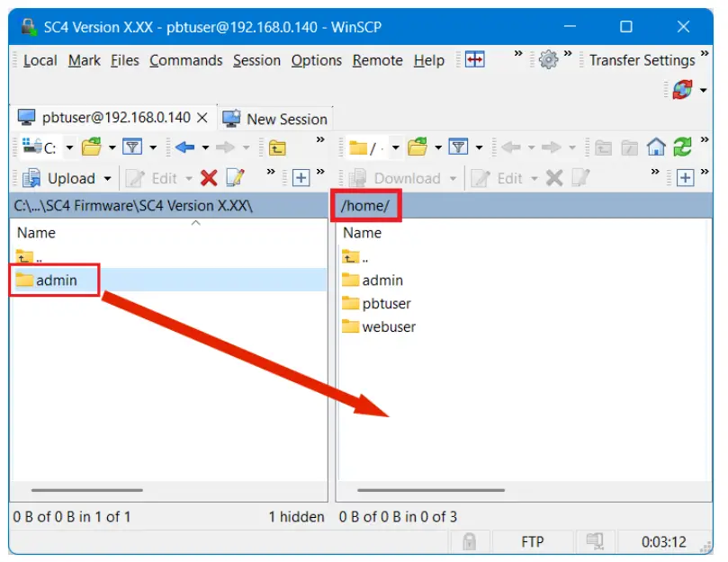The height and width of the screenshot is (562, 728).
Task: Click remote open directory folder icon
Action: [418, 147]
